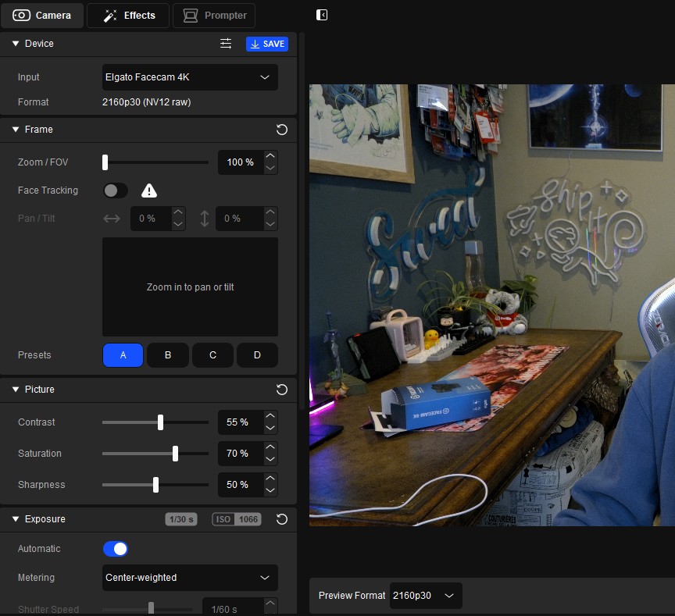Click the Face Tracking warning icon
The width and height of the screenshot is (675, 616).
[148, 190]
